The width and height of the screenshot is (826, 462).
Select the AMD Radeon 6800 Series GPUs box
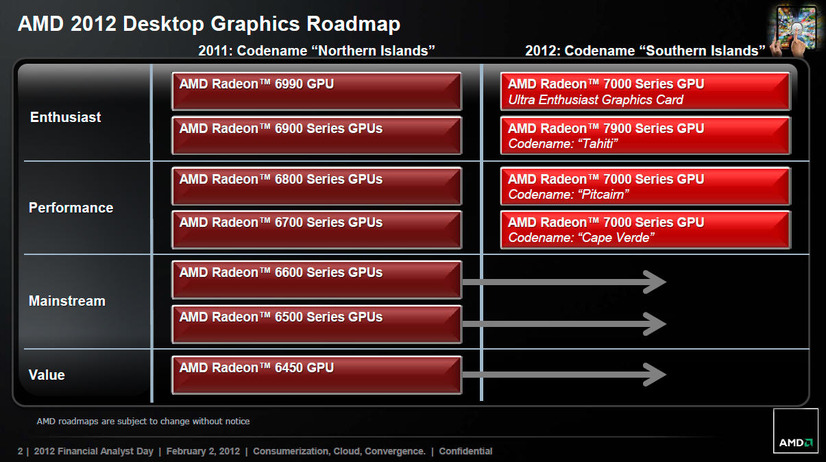point(317,186)
